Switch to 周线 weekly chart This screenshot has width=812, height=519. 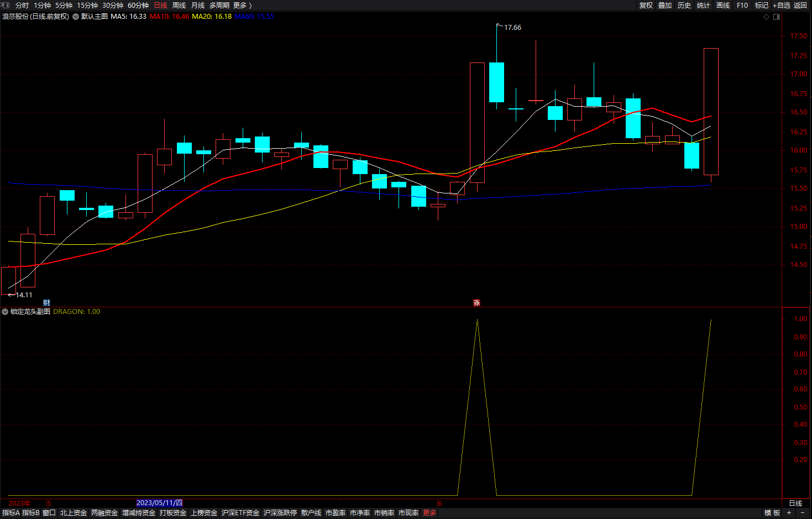coord(179,5)
